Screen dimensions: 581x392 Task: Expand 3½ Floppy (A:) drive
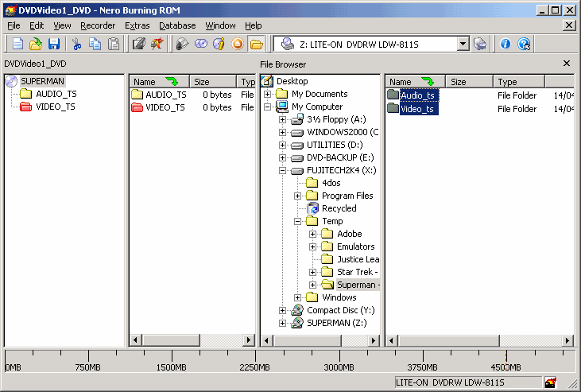(x=282, y=119)
